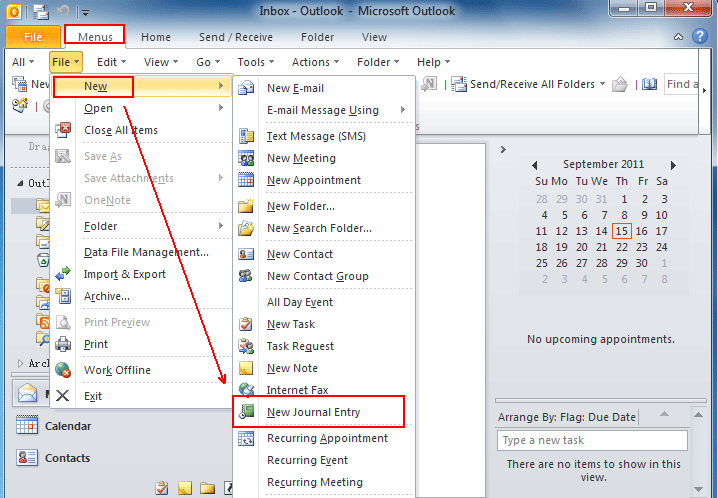The height and width of the screenshot is (498, 718).
Task: Click the New E-mail envelope icon
Action: click(246, 87)
